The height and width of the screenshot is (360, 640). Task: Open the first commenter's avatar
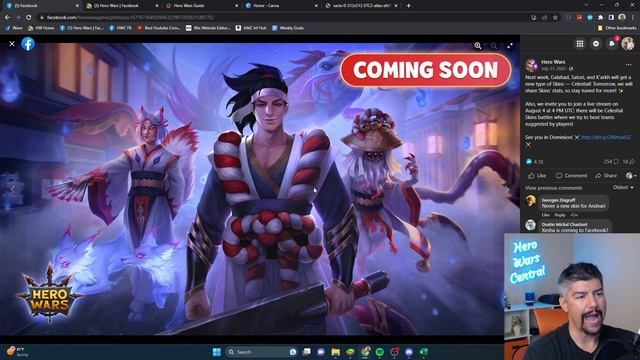coord(531,200)
